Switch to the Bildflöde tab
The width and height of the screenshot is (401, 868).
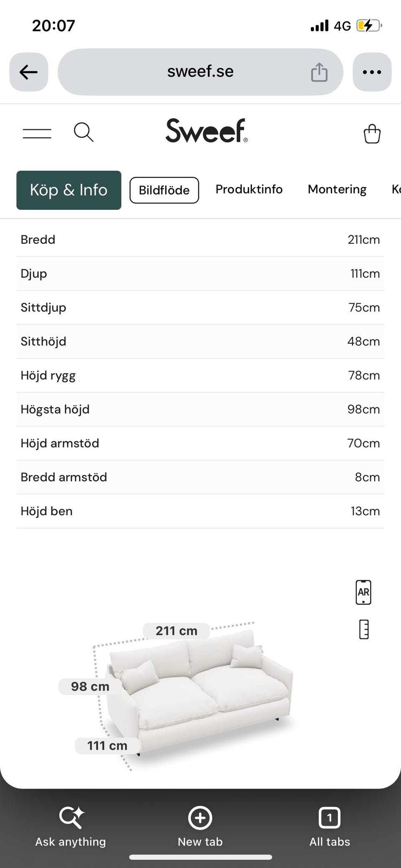coord(164,190)
